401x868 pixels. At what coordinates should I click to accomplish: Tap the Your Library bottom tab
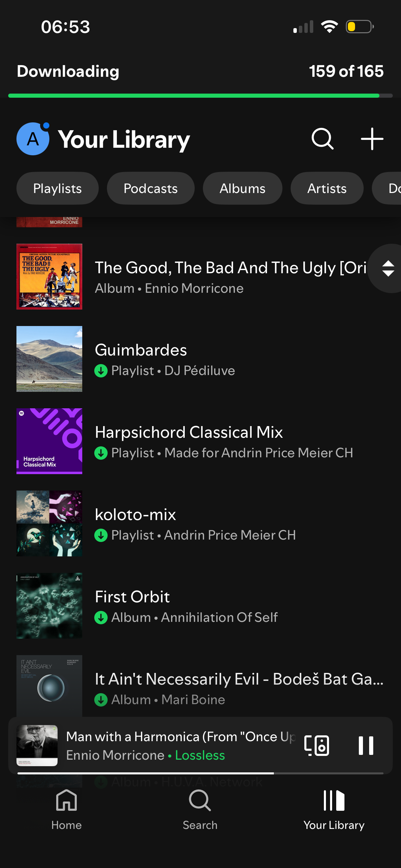tap(334, 810)
